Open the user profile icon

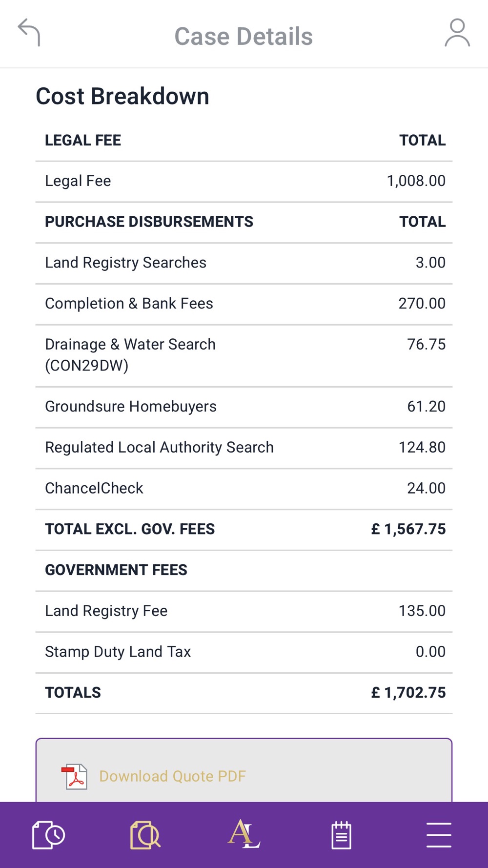(457, 33)
